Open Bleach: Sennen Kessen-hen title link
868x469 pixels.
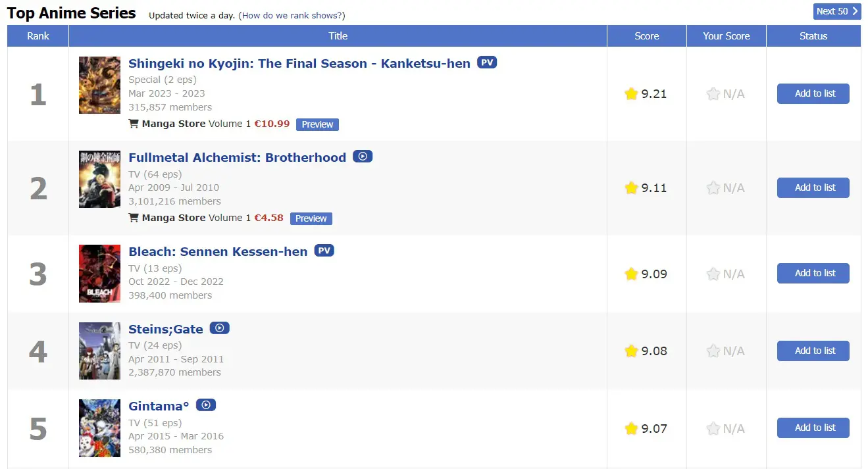point(218,252)
